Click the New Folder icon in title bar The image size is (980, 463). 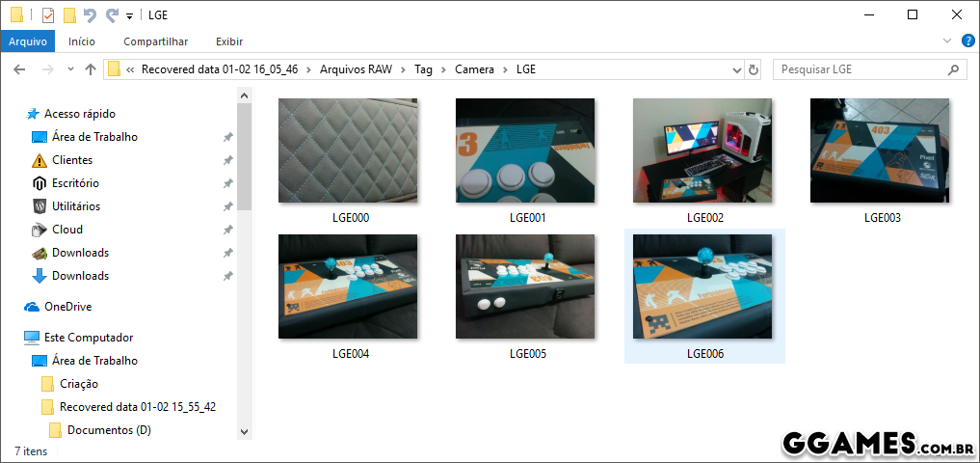click(x=69, y=14)
